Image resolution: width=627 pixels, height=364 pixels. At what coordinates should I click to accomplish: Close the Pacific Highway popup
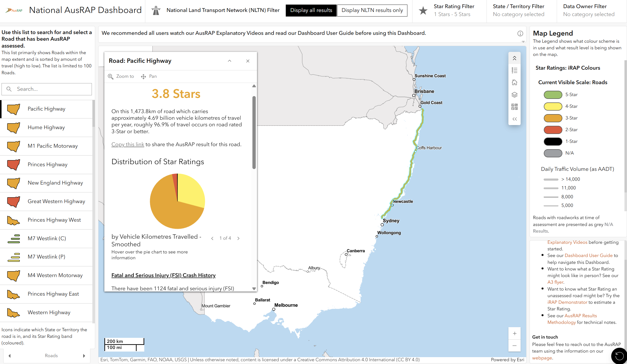pyautogui.click(x=248, y=61)
